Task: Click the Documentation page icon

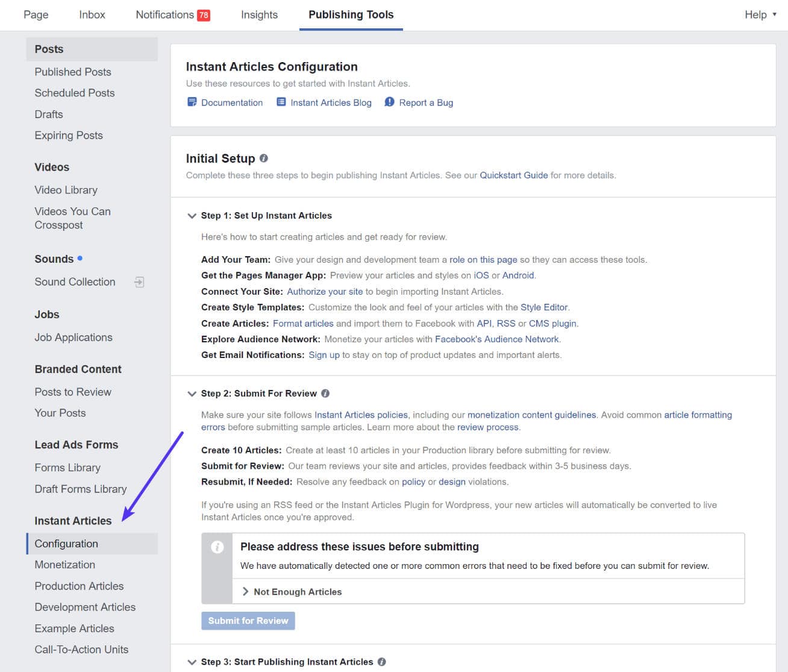Action: point(192,102)
